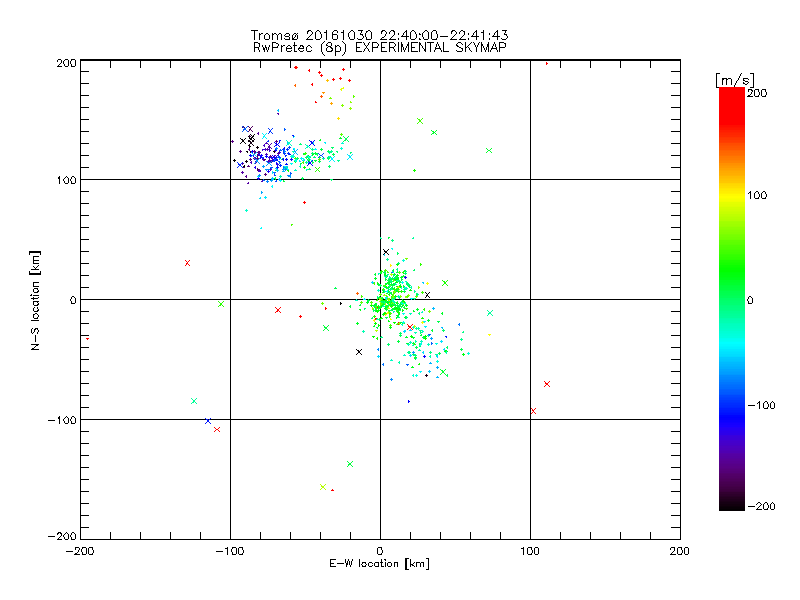Click the black X marker near (-15, -45)
Viewport: 800px width, 600px height.
pos(359,352)
